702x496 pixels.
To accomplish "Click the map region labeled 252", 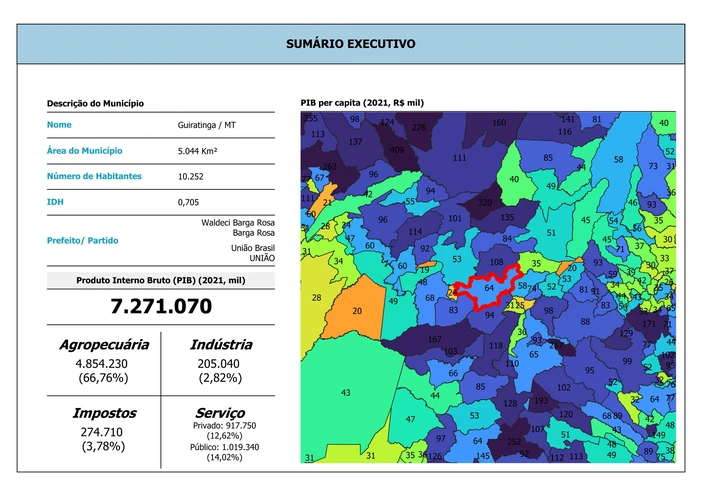I will (514, 442).
